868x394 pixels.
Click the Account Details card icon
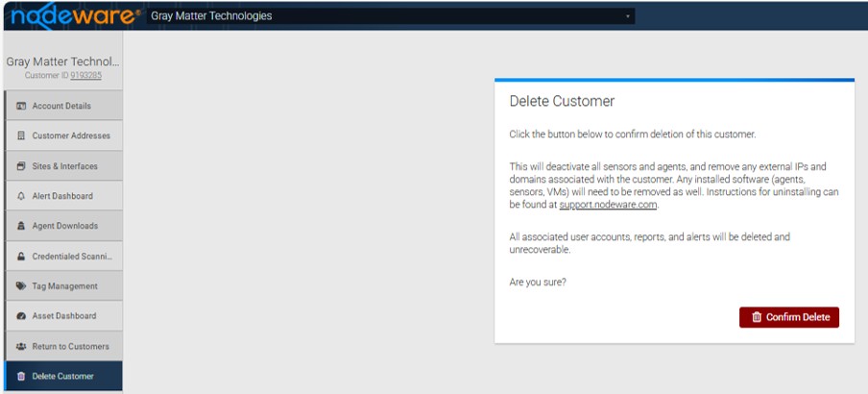[x=21, y=106]
